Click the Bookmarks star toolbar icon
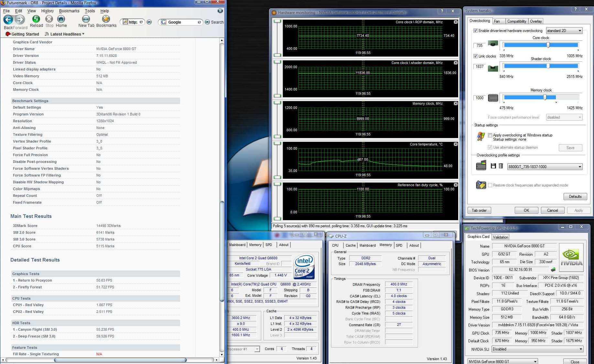 (x=106, y=19)
